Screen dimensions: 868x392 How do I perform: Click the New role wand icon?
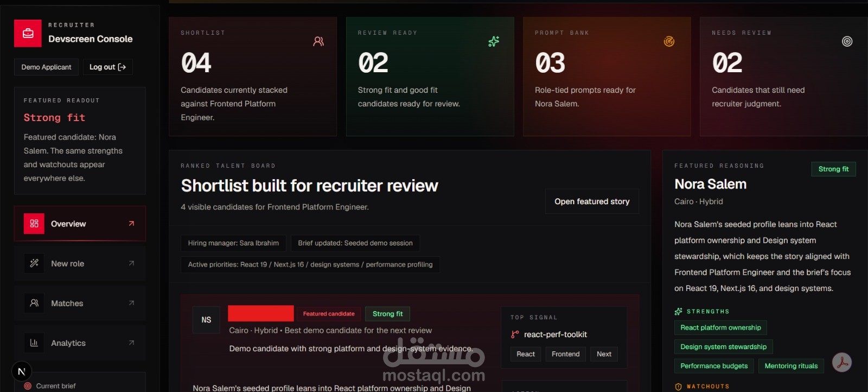(x=34, y=263)
